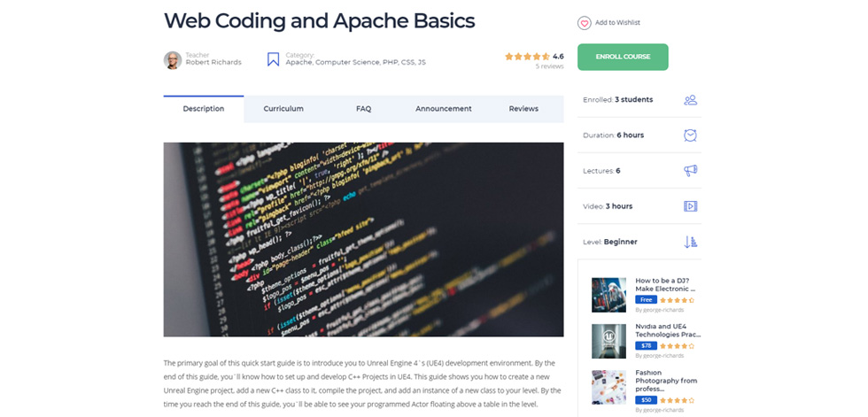Click author under Fashion Photography course

(x=659, y=411)
